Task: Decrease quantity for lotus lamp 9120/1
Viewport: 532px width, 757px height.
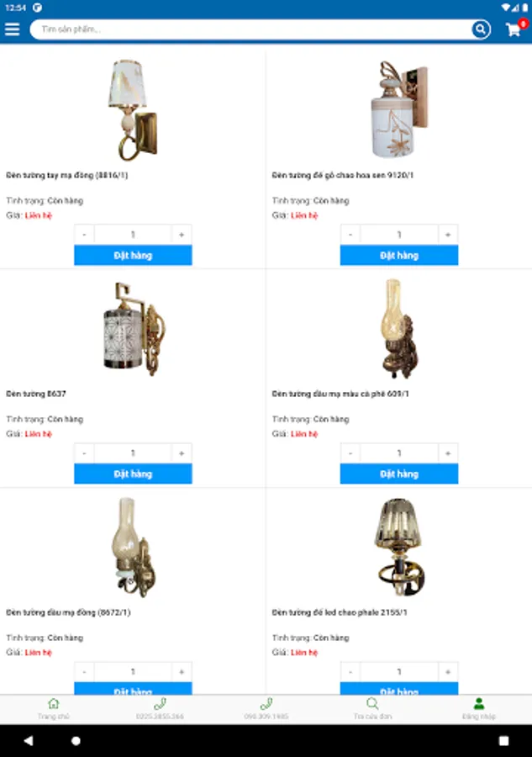Action: click(x=350, y=235)
